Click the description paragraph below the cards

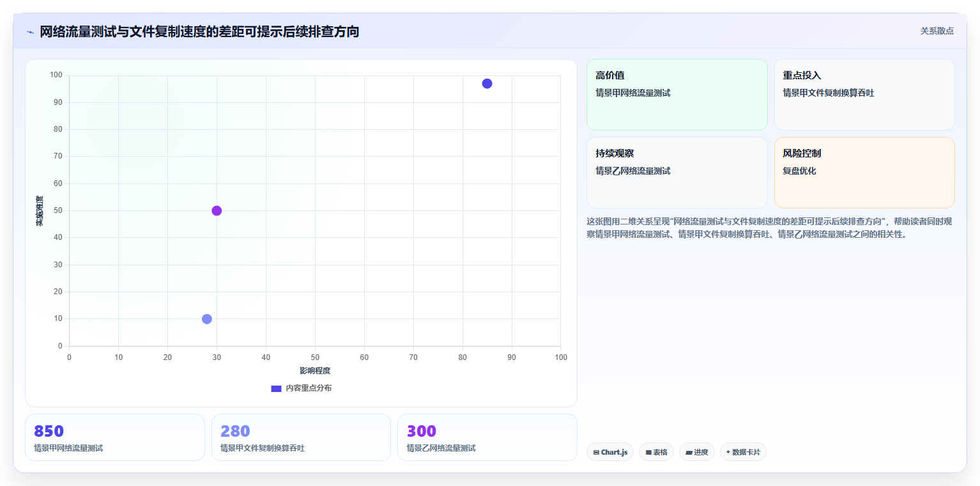769,228
